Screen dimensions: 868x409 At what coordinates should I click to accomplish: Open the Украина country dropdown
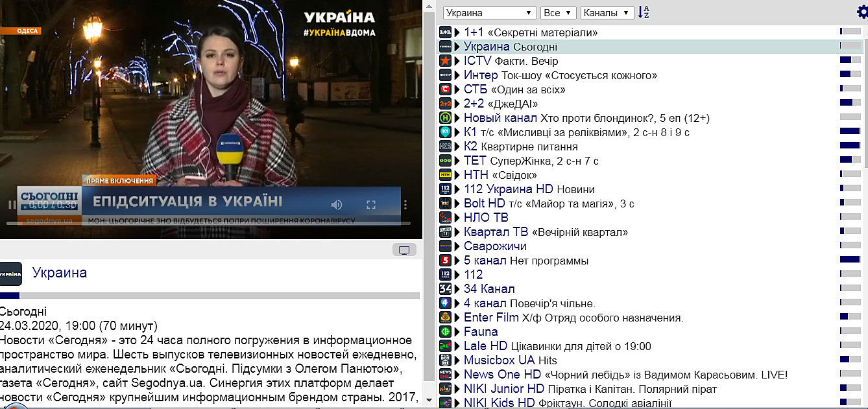coord(489,13)
